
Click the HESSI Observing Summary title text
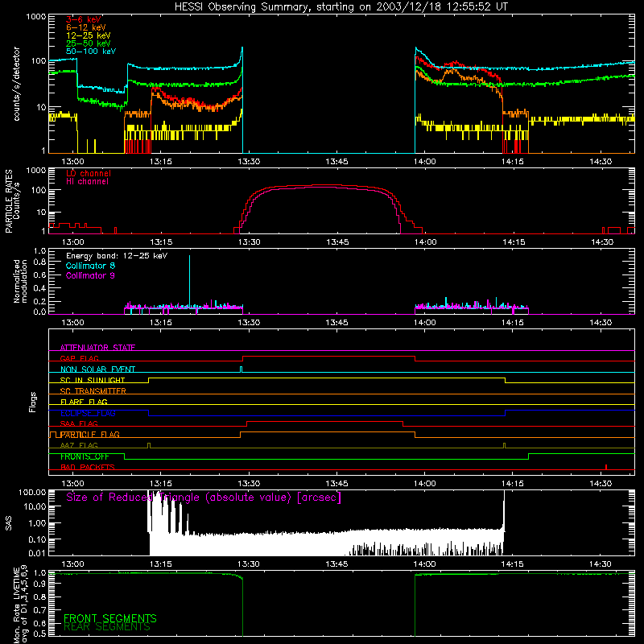pyautogui.click(x=341, y=7)
